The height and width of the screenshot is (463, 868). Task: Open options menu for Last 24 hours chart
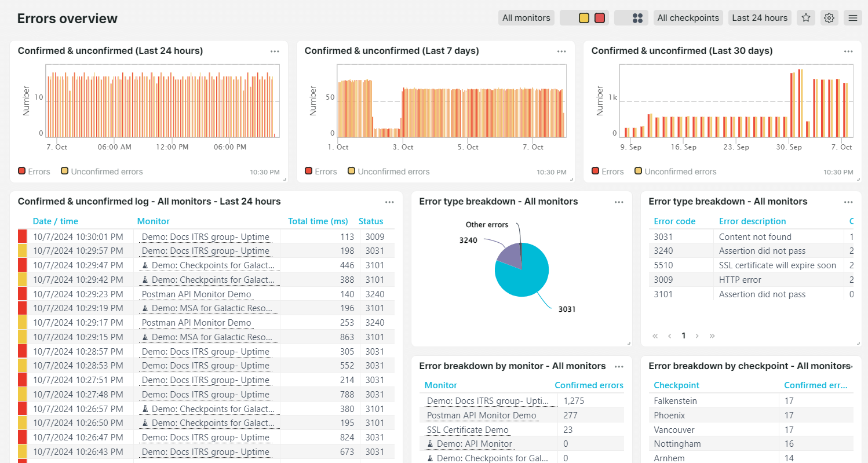coord(275,52)
